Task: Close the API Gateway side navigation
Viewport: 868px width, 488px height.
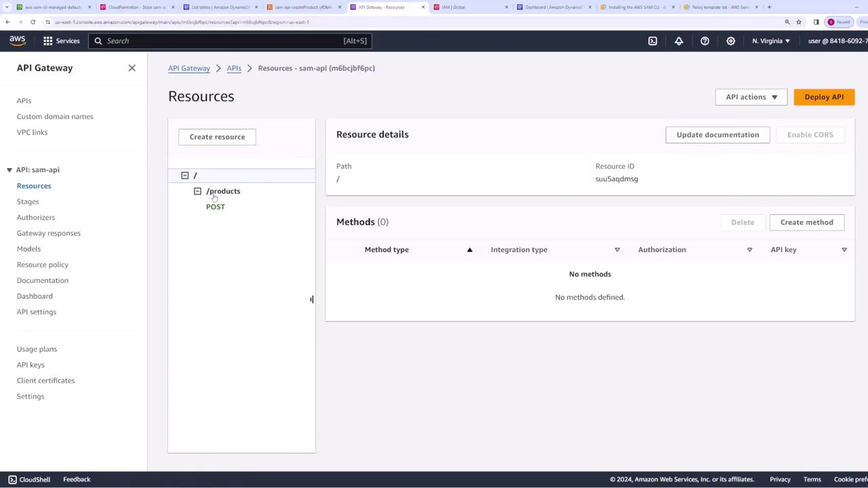Action: click(132, 68)
